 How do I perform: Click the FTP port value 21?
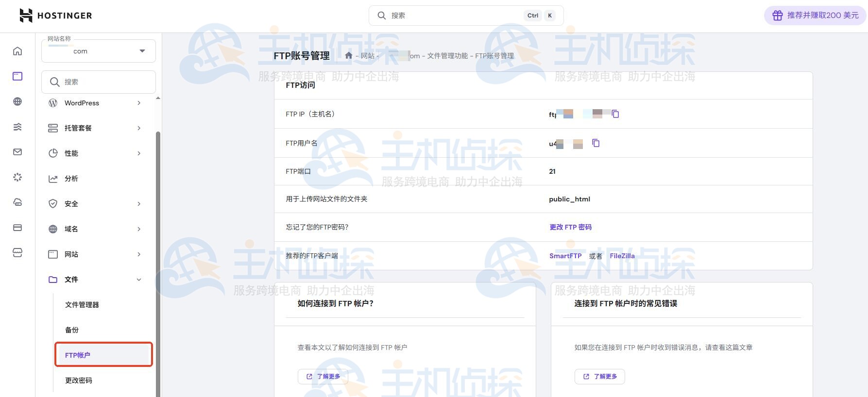(552, 171)
